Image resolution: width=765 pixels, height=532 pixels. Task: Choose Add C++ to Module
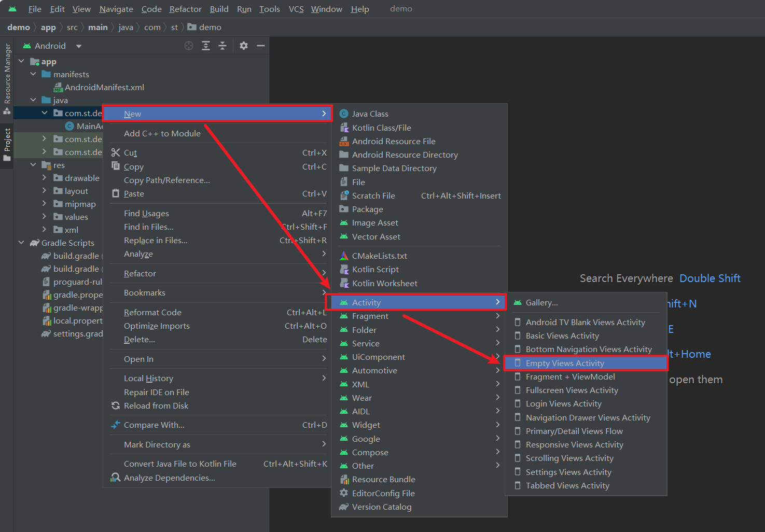pyautogui.click(x=162, y=133)
